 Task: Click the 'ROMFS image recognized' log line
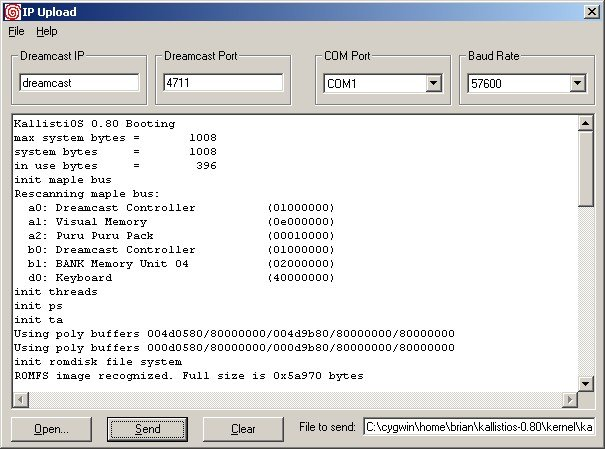[189, 376]
